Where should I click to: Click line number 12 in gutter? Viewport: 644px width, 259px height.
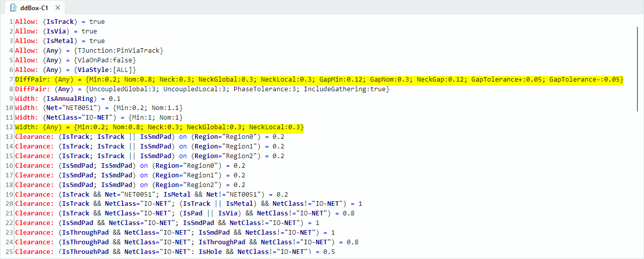pyautogui.click(x=9, y=128)
